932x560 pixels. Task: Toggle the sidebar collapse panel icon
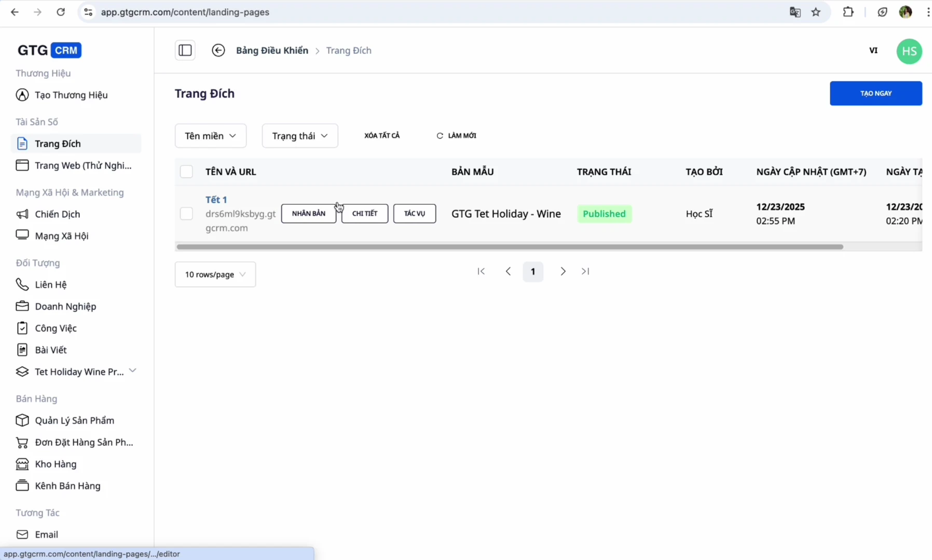click(x=185, y=50)
